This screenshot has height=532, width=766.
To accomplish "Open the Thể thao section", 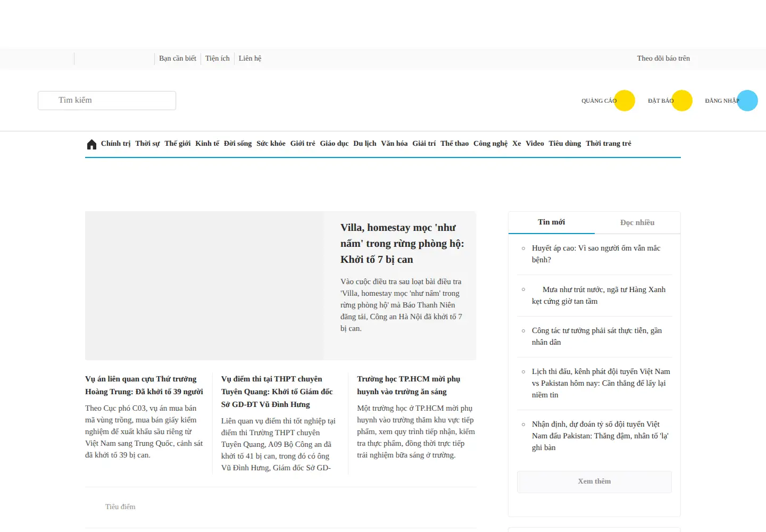I will [454, 144].
